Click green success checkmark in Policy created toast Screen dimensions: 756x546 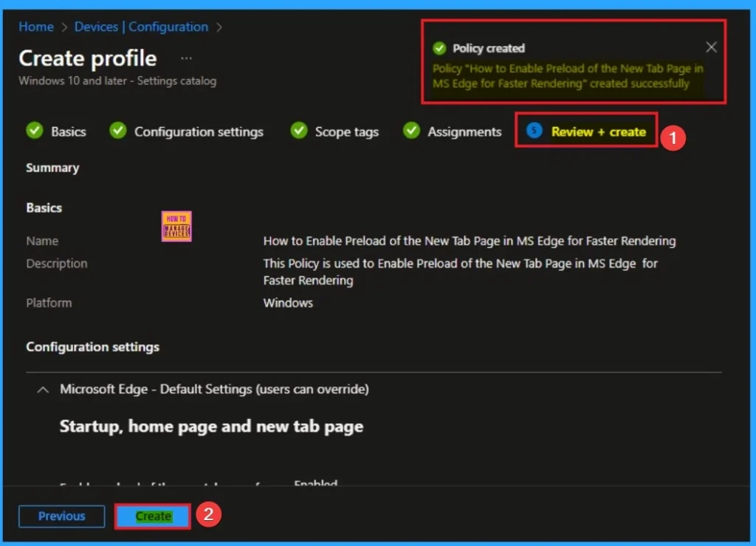tap(439, 48)
